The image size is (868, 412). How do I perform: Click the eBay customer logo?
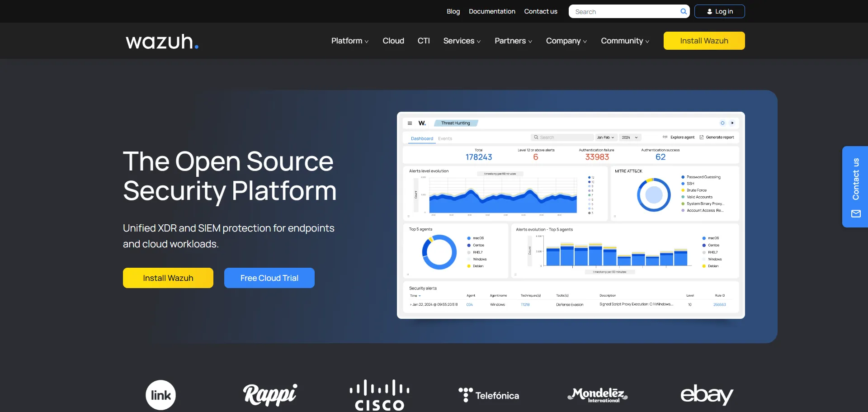coord(707,395)
